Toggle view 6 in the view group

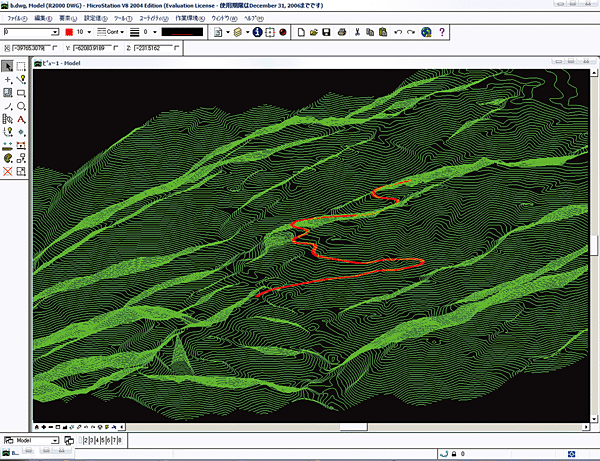108,440
